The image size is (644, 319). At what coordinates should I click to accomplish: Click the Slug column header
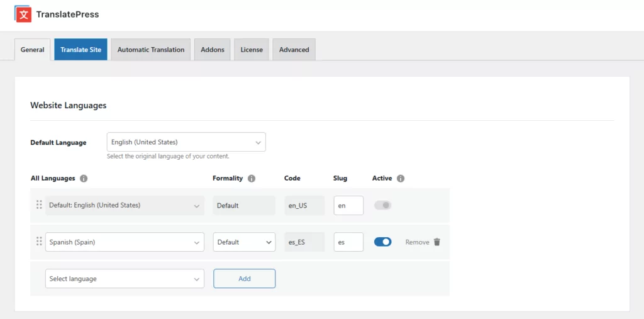[340, 179]
